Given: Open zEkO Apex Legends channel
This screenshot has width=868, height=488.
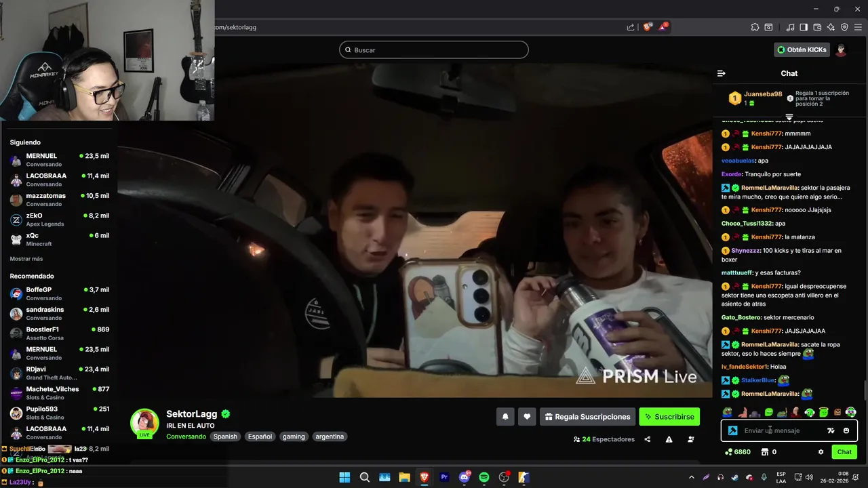Looking at the screenshot, I should point(59,220).
